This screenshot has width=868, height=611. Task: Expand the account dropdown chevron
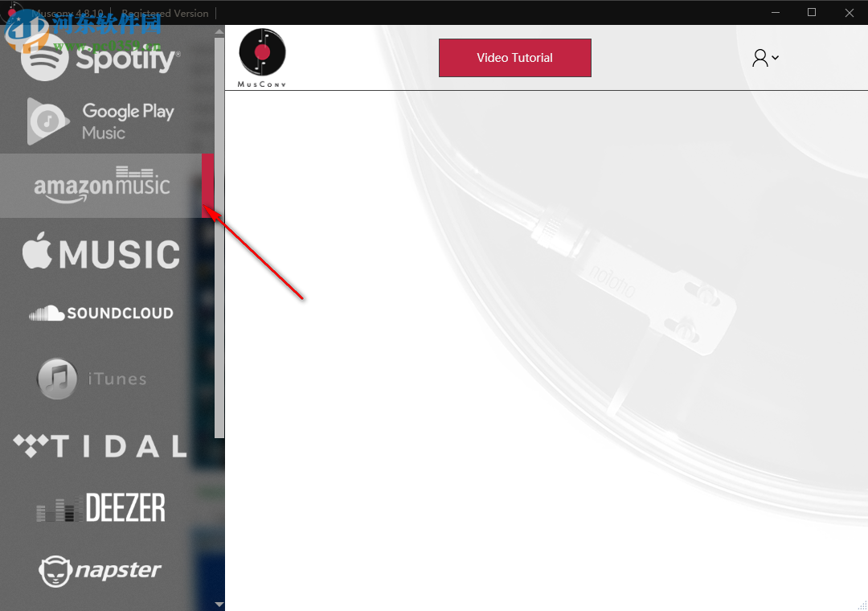pyautogui.click(x=775, y=58)
